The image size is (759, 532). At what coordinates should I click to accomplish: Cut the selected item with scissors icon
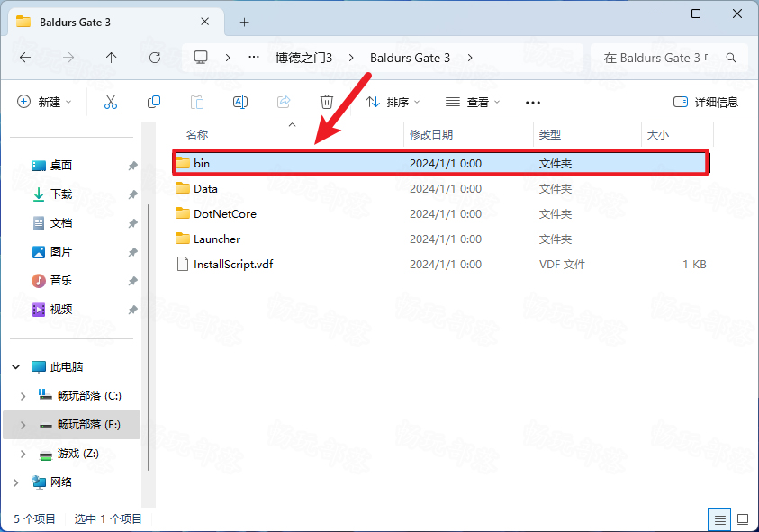(111, 102)
